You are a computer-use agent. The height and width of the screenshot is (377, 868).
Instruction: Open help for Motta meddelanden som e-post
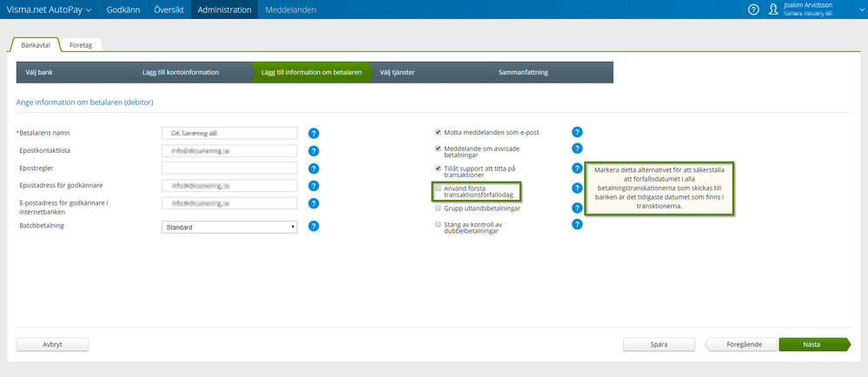click(578, 132)
